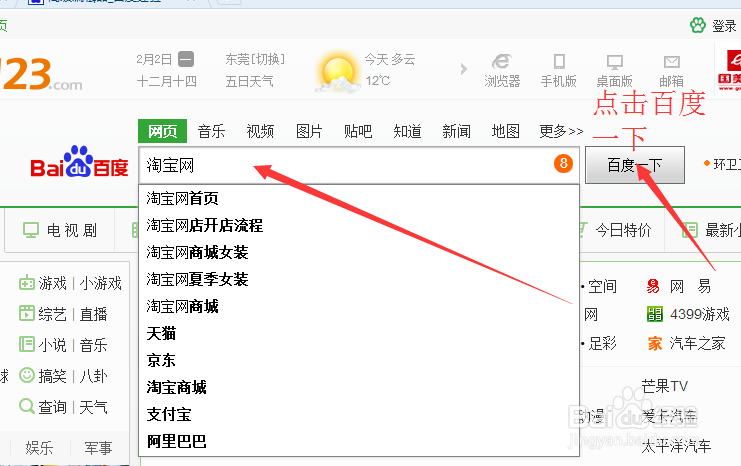741x466 pixels.
Task: Select the 图片 search tab
Action: [x=309, y=131]
